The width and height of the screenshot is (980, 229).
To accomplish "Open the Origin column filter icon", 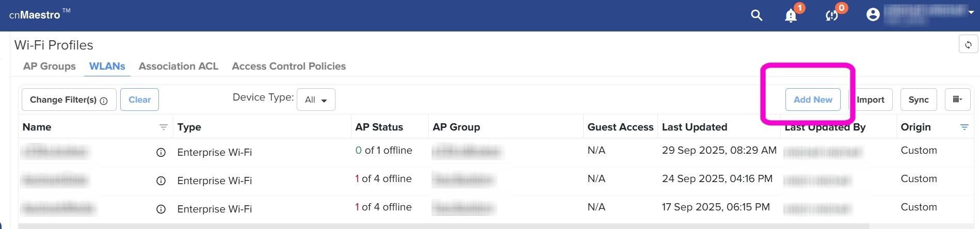I will tap(964, 127).
